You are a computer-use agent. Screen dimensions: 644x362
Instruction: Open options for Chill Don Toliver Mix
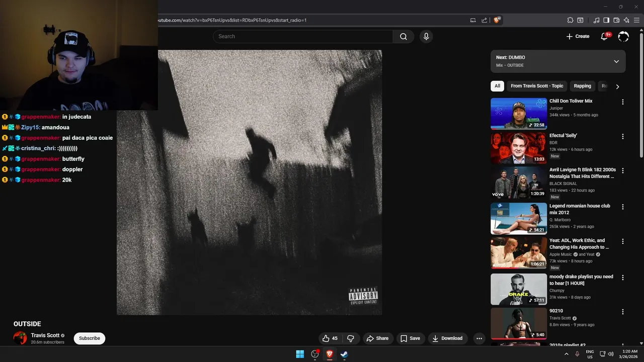[x=622, y=102]
